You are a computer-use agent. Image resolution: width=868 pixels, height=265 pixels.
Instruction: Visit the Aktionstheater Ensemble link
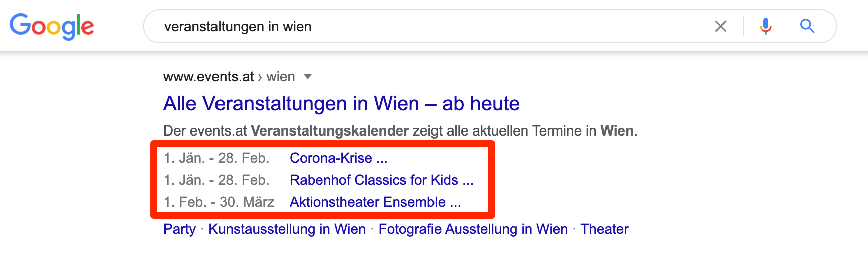tap(375, 202)
